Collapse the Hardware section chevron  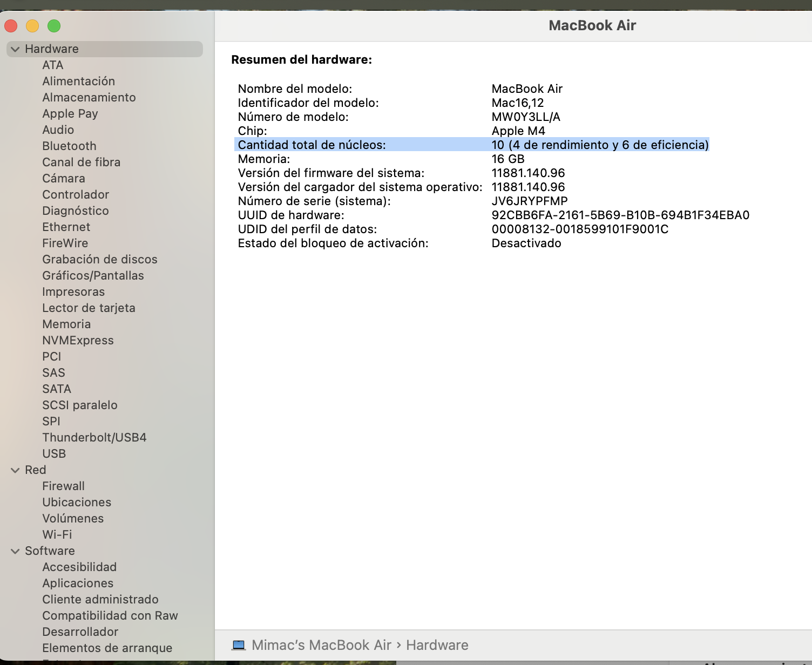(x=15, y=49)
